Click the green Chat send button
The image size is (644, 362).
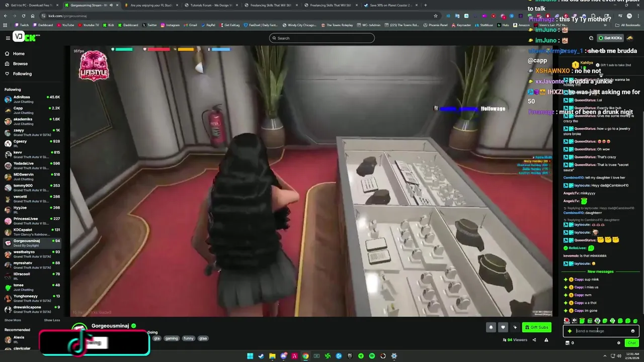632,343
